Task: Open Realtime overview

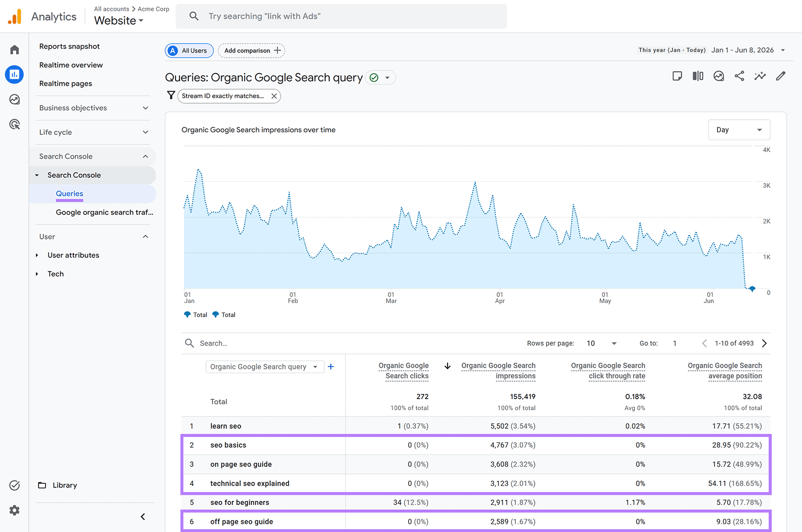Action: (x=71, y=65)
